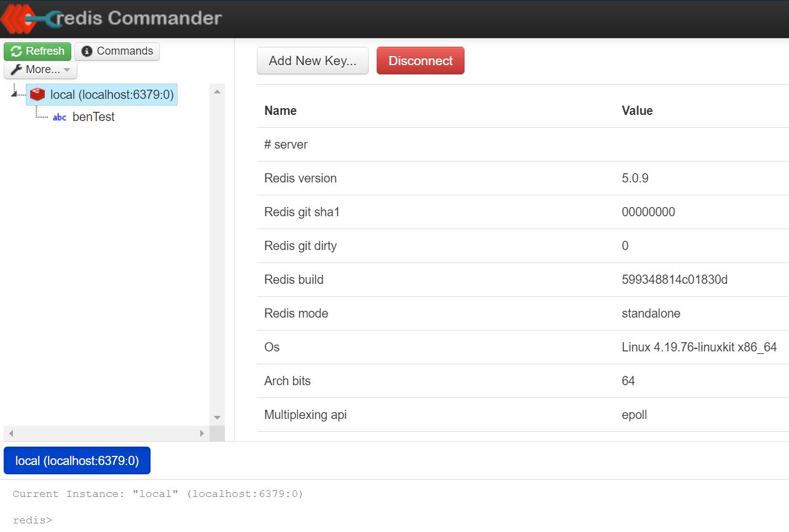The width and height of the screenshot is (789, 532).
Task: Click the abc string type icon
Action: (60, 117)
